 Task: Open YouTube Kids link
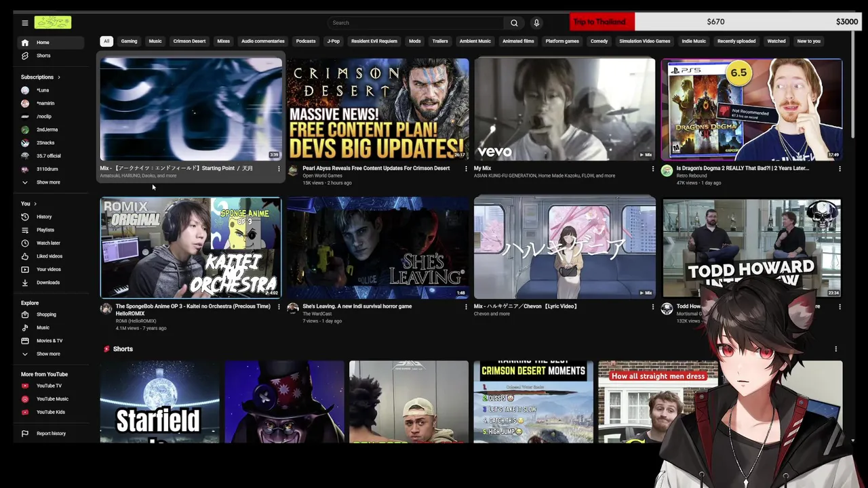point(51,412)
